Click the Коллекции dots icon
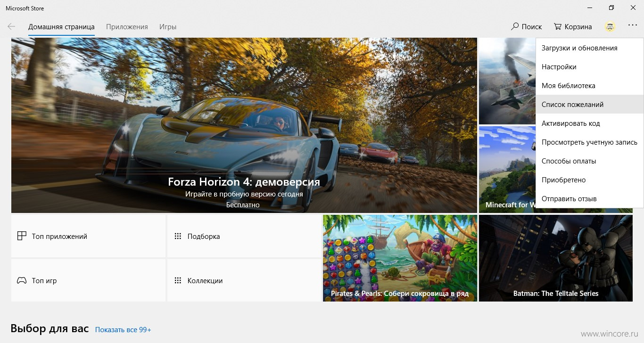This screenshot has width=644, height=343. click(x=178, y=280)
